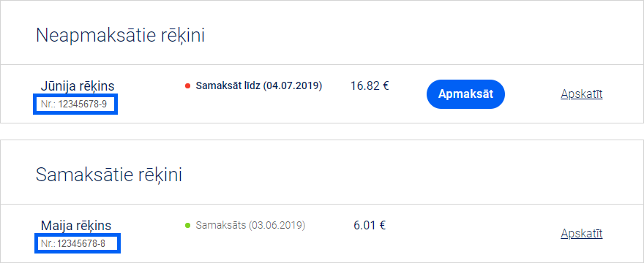Select the Maija rēķins title

[76, 225]
